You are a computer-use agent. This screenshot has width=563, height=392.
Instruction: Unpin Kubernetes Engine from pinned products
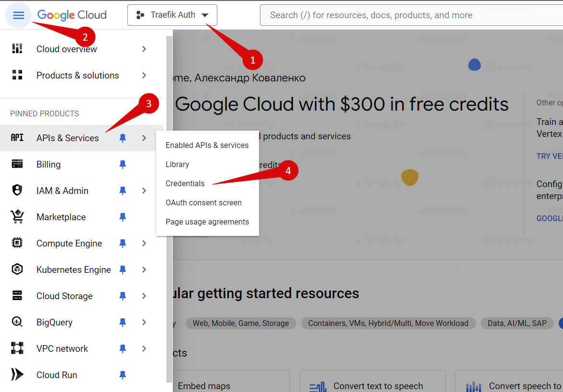pos(123,269)
